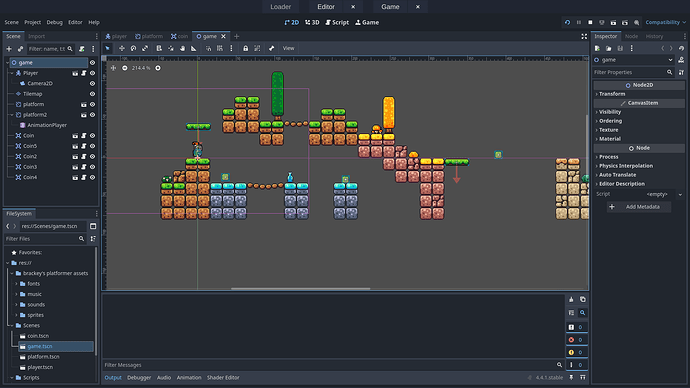Toggle distraction free mode with the expand icon
Screen dimensions: 690x388
click(584, 37)
